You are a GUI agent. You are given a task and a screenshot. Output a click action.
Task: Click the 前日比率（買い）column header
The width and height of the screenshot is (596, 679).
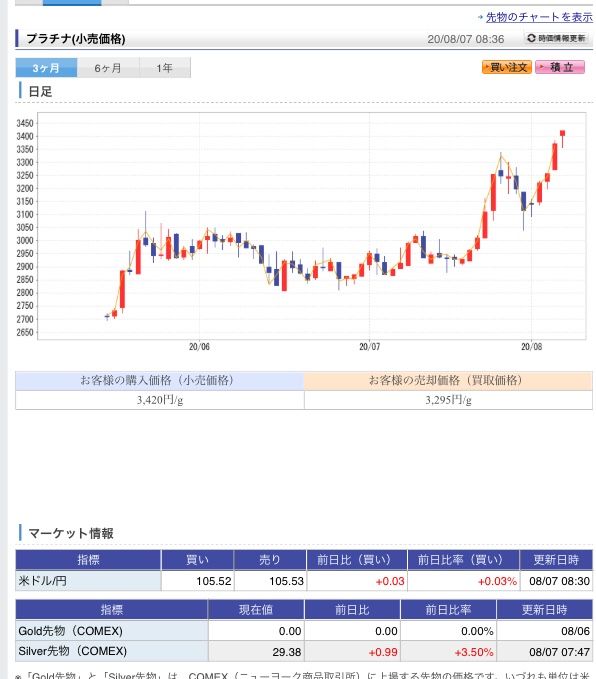463,559
